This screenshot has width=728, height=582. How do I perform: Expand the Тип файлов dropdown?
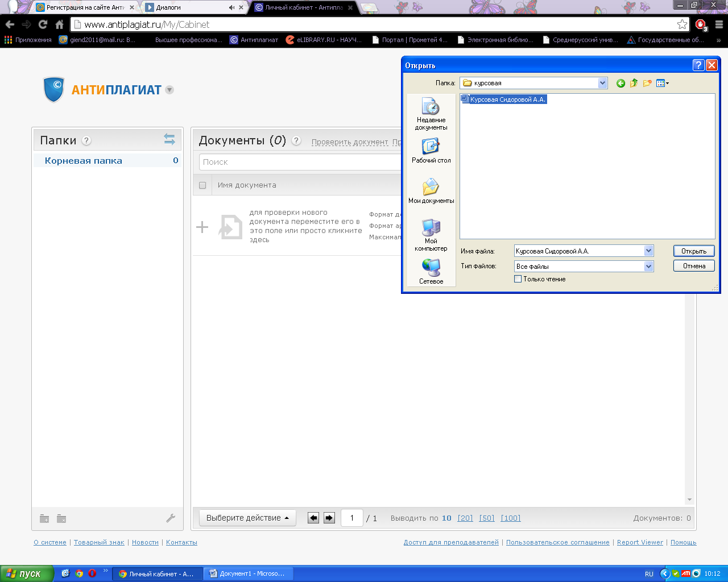648,266
